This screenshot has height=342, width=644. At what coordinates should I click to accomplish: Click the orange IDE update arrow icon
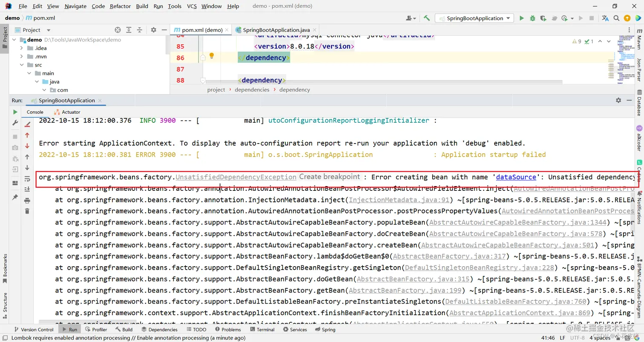[627, 18]
